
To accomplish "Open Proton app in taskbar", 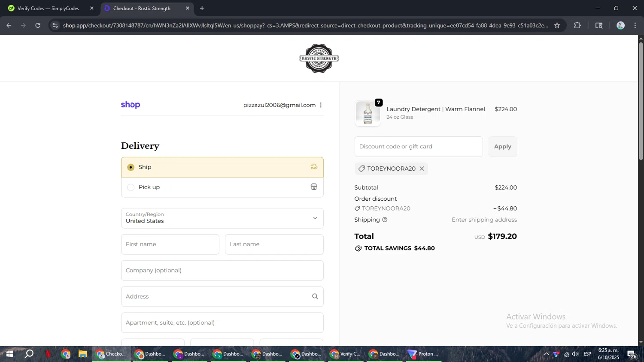I will 424,354.
